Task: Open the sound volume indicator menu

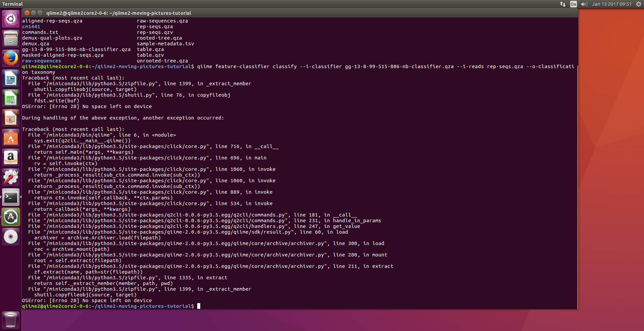Action: tap(584, 4)
